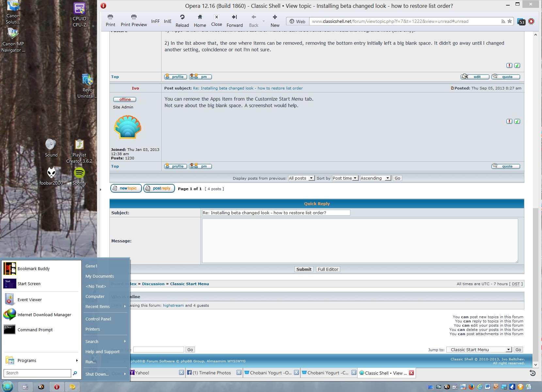Click the Full Editor button

point(328,269)
